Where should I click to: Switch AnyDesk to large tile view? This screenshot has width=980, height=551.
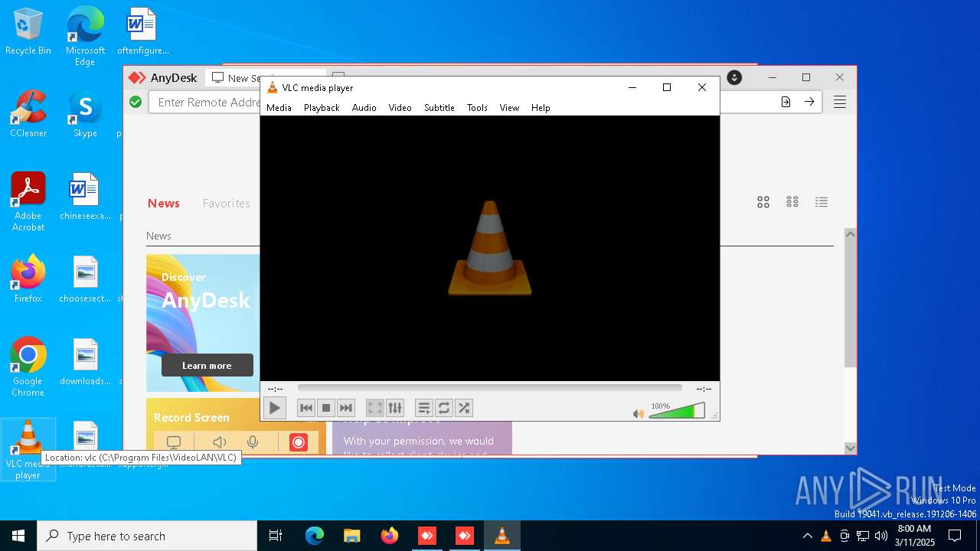tap(763, 202)
